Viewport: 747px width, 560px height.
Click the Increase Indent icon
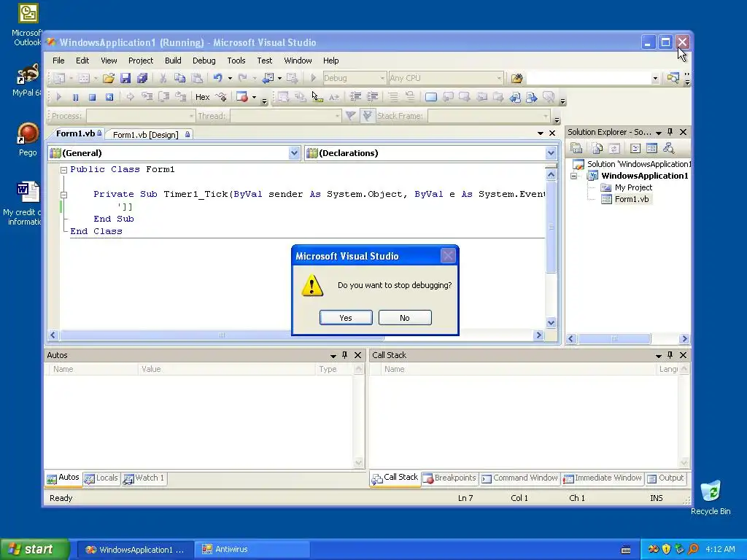click(373, 97)
